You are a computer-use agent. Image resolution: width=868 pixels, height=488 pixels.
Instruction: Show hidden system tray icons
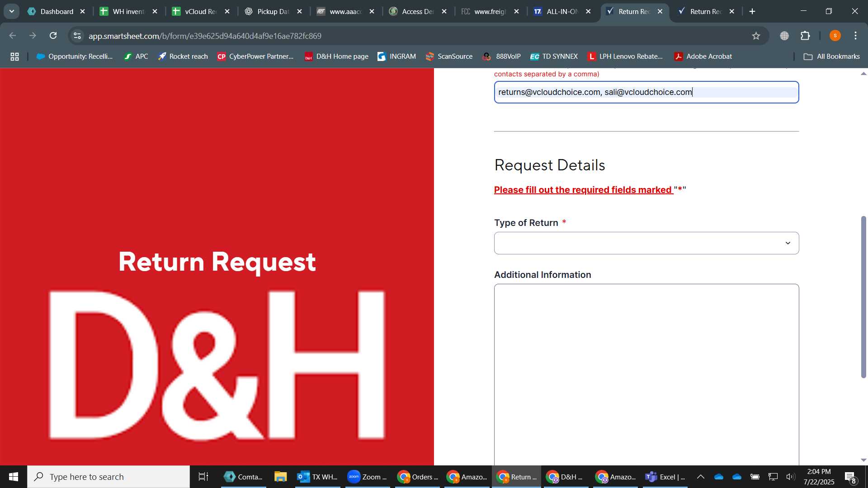(701, 477)
